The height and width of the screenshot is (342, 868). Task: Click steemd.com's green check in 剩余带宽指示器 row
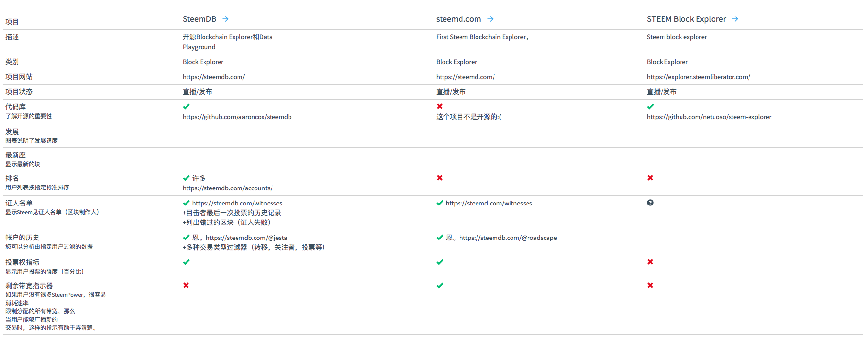click(x=440, y=285)
